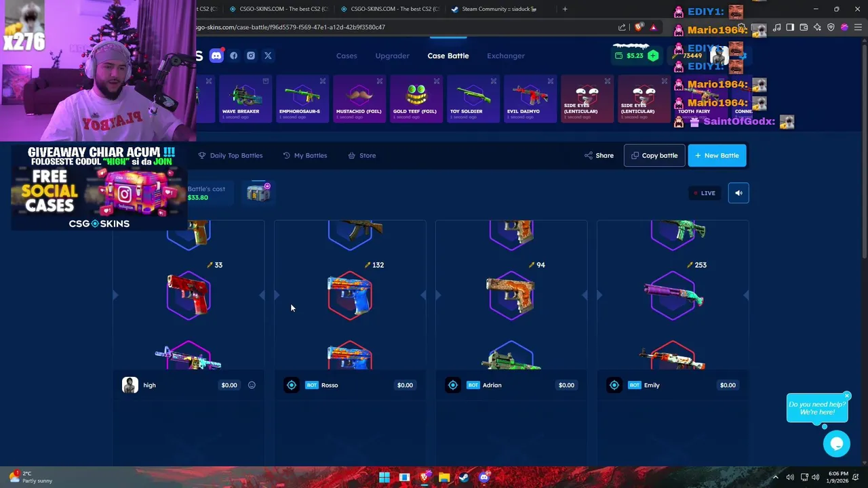Click the green add-funds plus button

tap(652, 56)
